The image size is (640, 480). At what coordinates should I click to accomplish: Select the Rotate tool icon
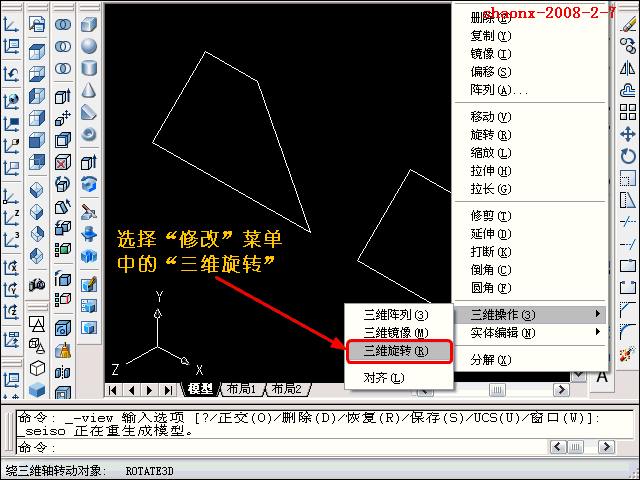[628, 156]
